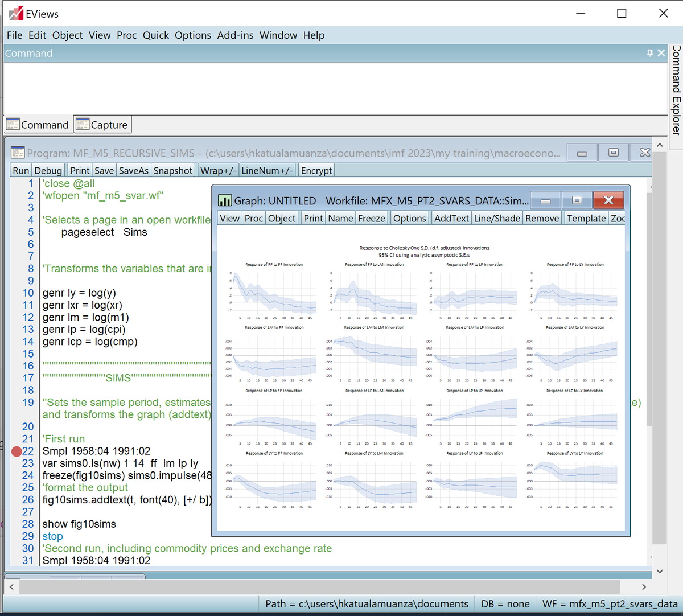Viewport: 683px width, 616px height.
Task: Switch to the Capture tab
Action: tap(102, 125)
